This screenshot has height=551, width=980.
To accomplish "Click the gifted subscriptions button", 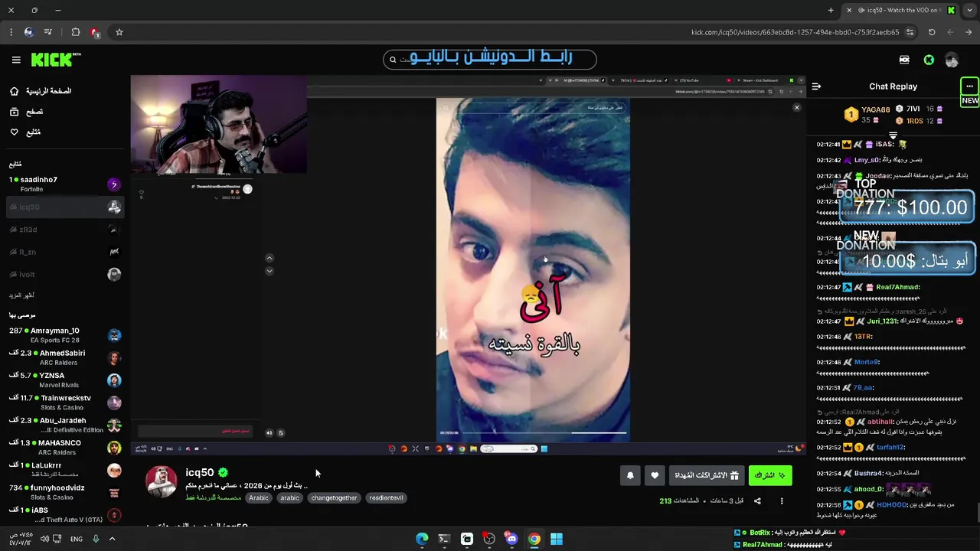I will [707, 475].
